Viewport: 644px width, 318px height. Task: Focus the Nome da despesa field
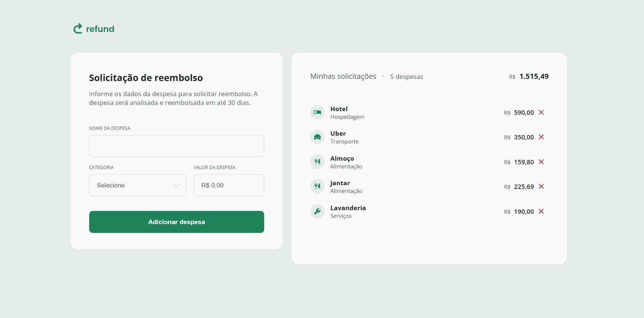pos(177,146)
